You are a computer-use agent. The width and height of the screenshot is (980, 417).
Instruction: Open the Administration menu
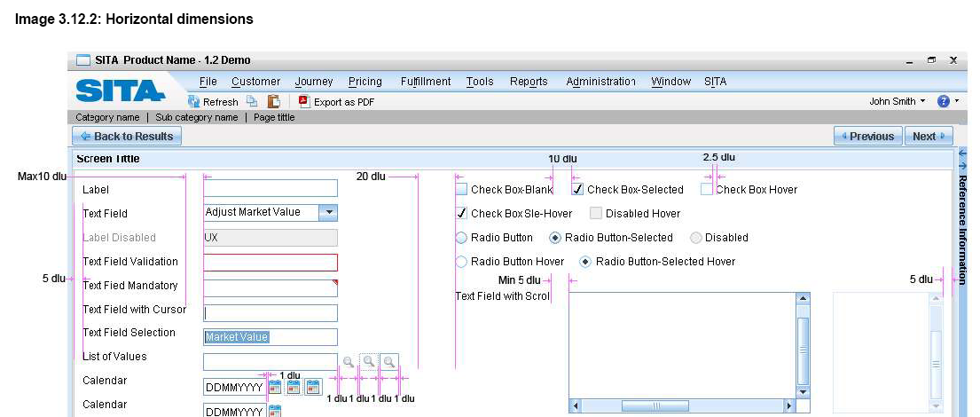tap(600, 82)
